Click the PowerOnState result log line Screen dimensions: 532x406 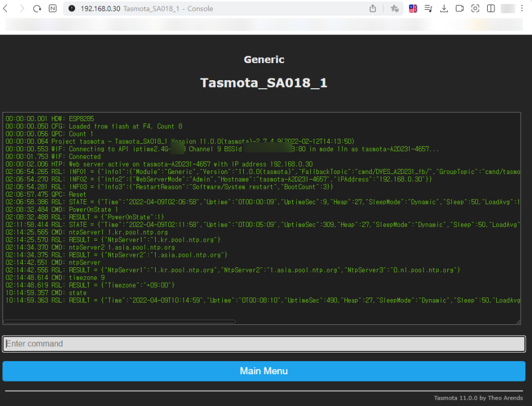pos(85,217)
